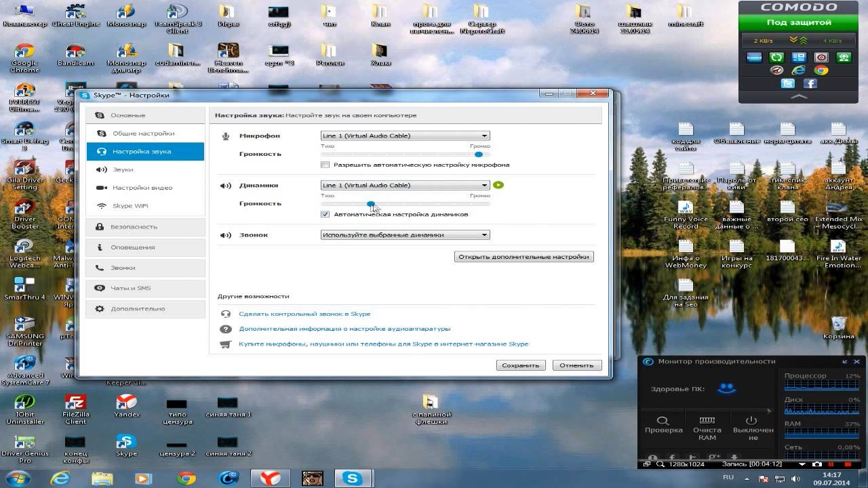
Task: Click speaker icon next to Динамики label
Action: coord(226,186)
